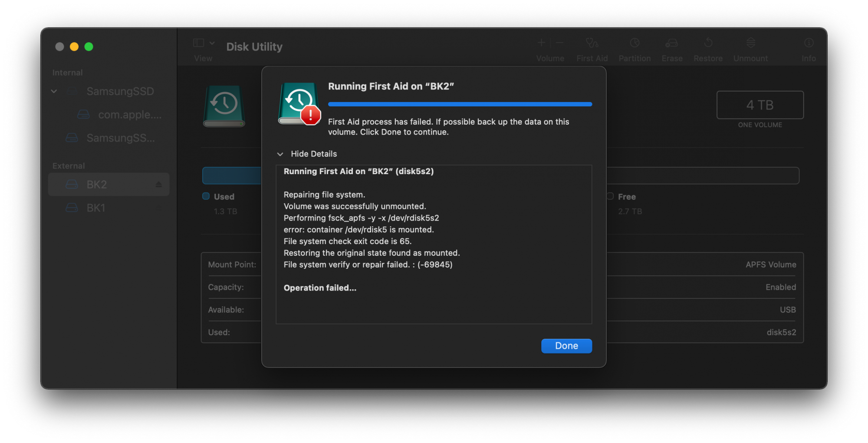Click the Erase toolbar icon
The height and width of the screenshot is (443, 868).
click(x=672, y=43)
